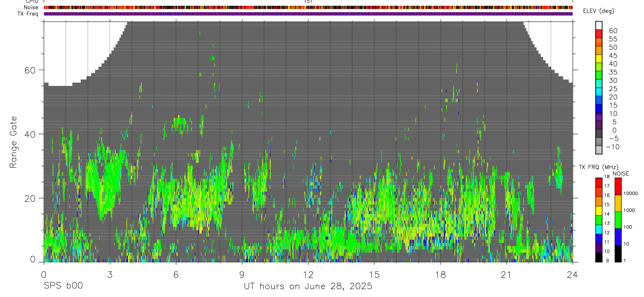
Task: Click the '30' label on the ELEV scale
Action: click(x=613, y=81)
